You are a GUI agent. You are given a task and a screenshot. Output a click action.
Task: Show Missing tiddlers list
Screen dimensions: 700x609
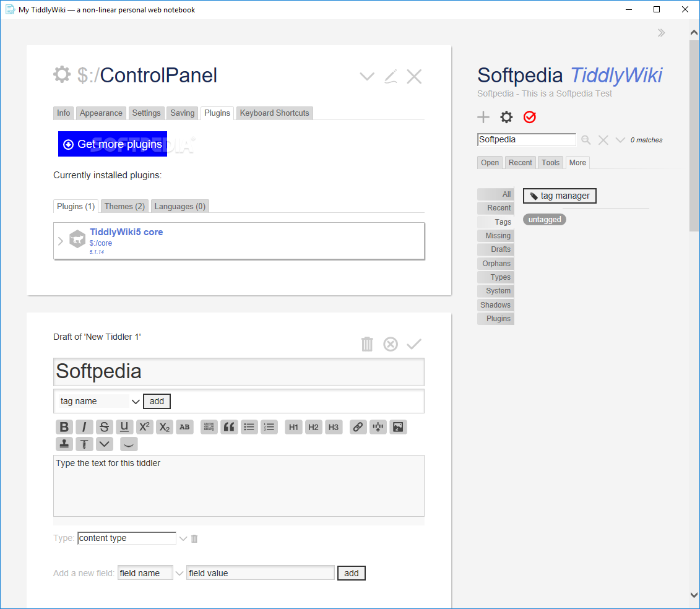tap(496, 236)
